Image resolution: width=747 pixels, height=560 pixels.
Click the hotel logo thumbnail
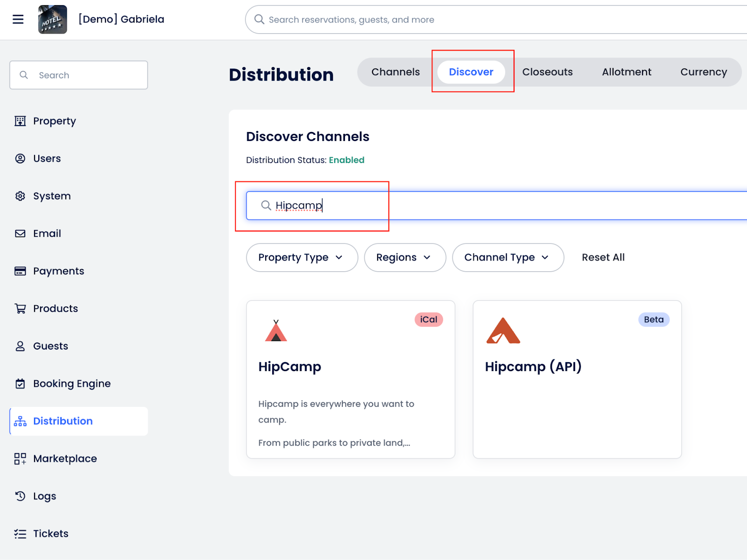(x=52, y=19)
